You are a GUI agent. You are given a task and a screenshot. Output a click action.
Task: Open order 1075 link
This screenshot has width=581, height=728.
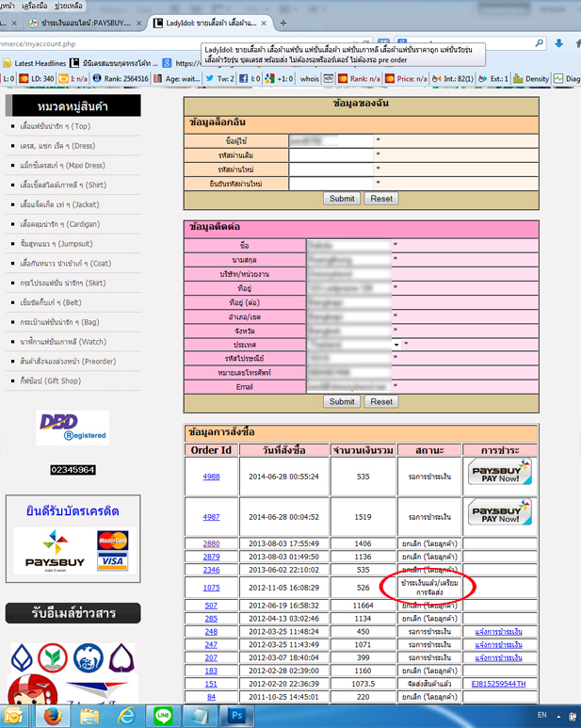click(211, 588)
